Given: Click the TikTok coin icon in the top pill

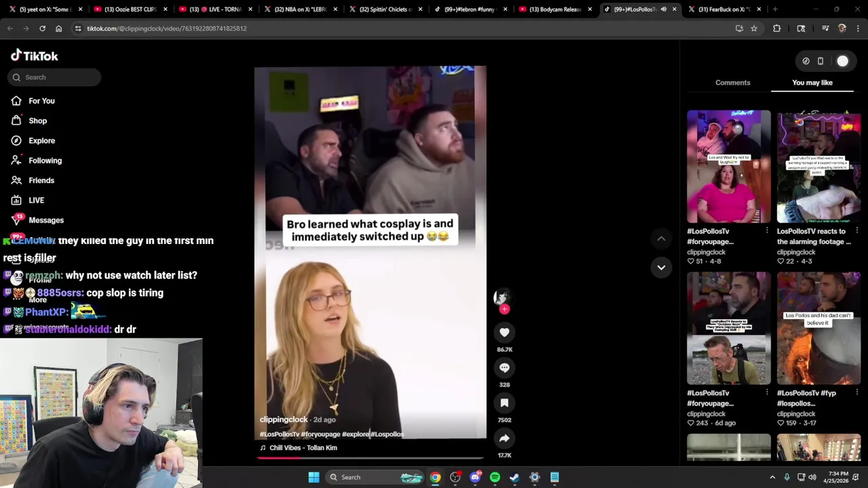Looking at the screenshot, I should [x=806, y=61].
